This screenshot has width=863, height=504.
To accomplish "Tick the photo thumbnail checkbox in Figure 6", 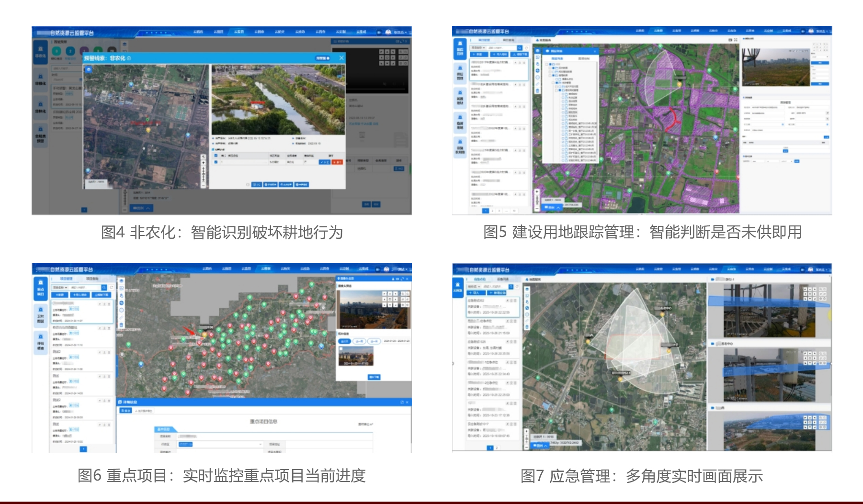I will click(341, 349).
